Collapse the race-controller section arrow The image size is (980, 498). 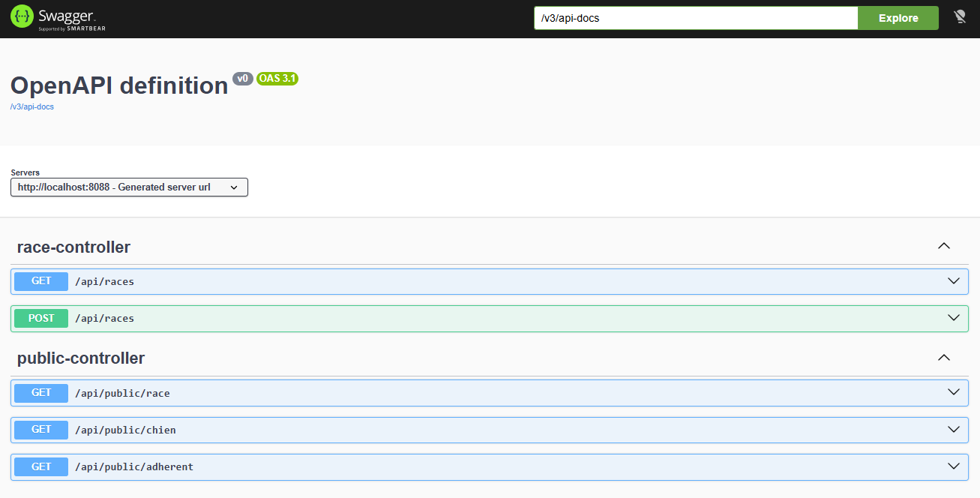pos(944,247)
